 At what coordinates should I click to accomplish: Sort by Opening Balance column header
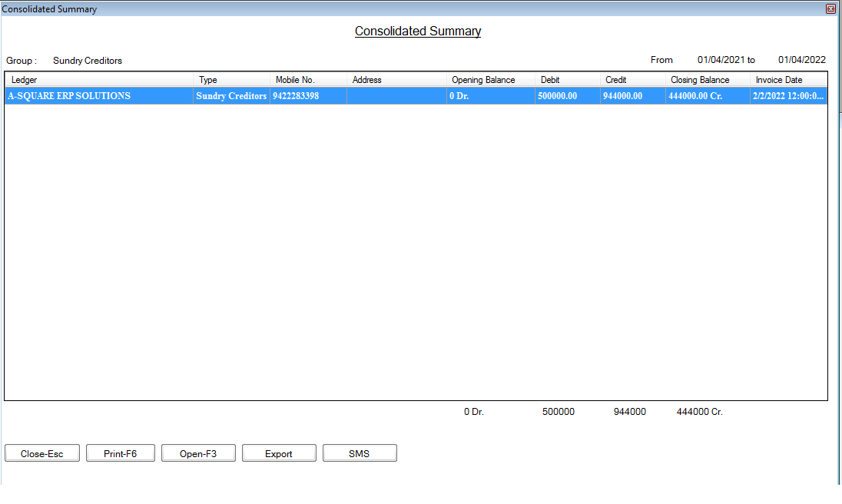(491, 80)
